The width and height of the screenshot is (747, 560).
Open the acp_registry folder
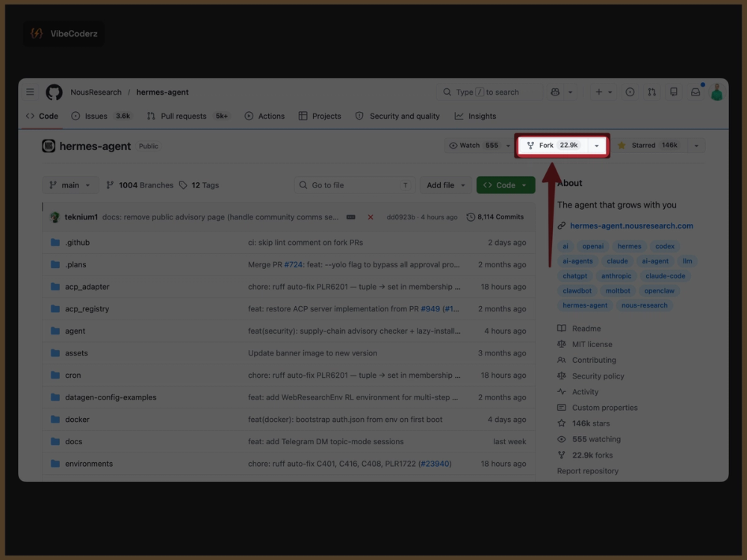[x=87, y=309]
